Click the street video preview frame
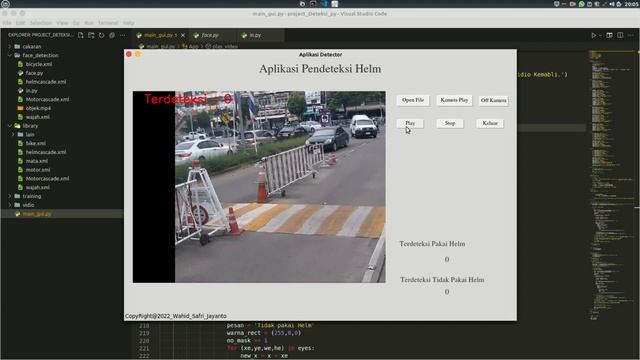640x360 pixels. pos(259,187)
